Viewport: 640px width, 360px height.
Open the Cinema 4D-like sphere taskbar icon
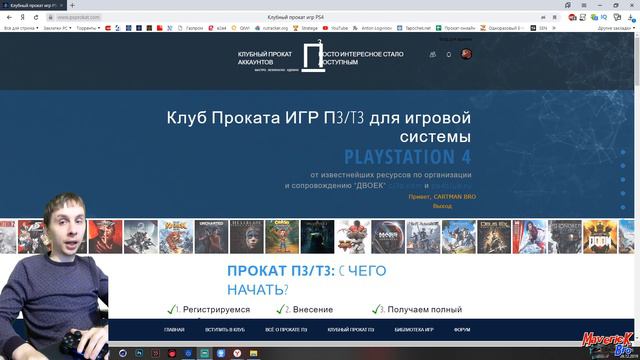(x=123, y=353)
